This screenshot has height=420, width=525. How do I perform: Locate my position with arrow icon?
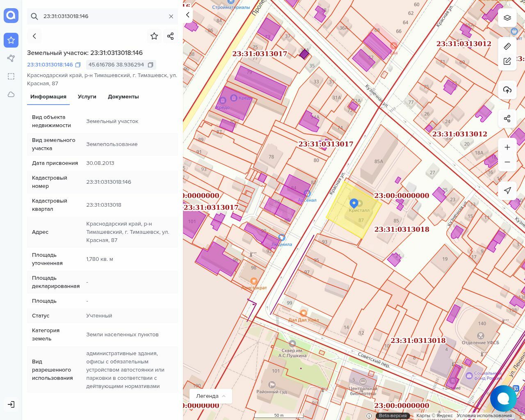(507, 190)
